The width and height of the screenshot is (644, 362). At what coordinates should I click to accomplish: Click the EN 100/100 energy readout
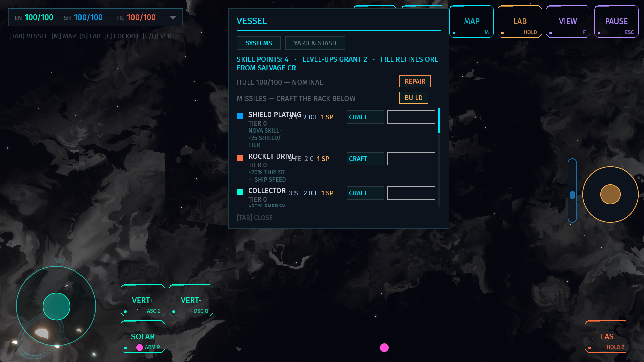[34, 17]
